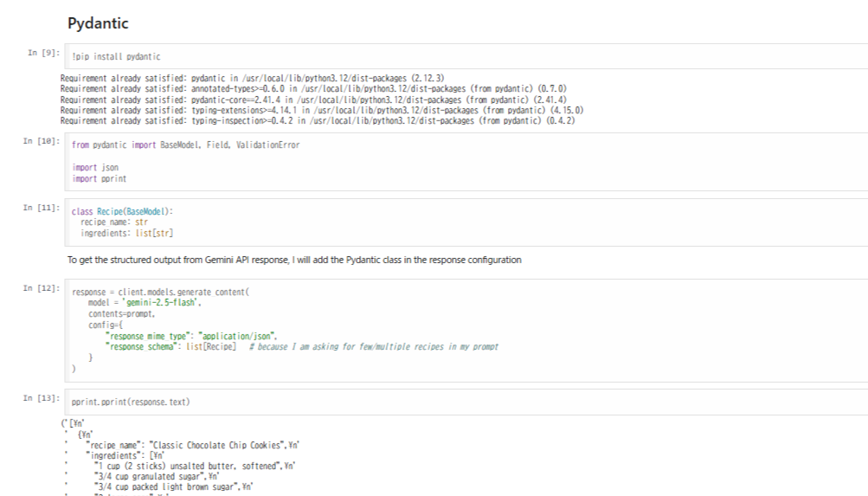Click the pydantic-core requirement output line

(313, 100)
